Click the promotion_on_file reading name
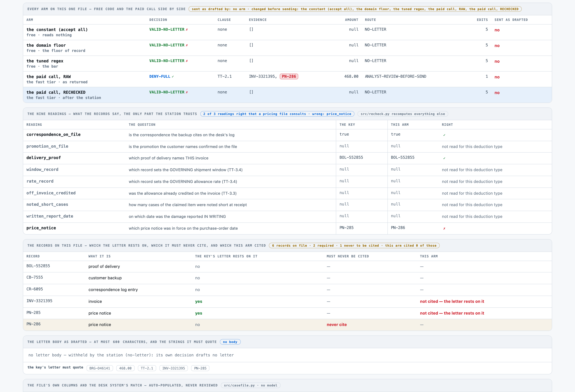Image resolution: width=575 pixels, height=392 pixels. [x=47, y=146]
